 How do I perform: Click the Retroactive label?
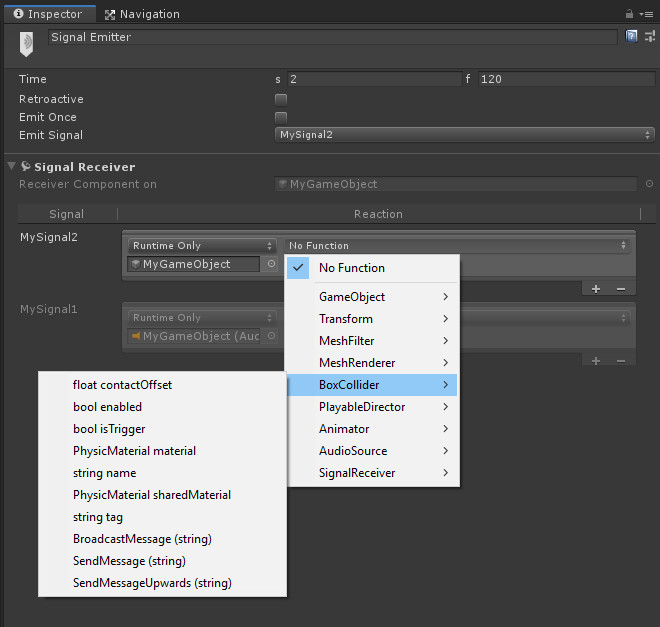[x=51, y=99]
